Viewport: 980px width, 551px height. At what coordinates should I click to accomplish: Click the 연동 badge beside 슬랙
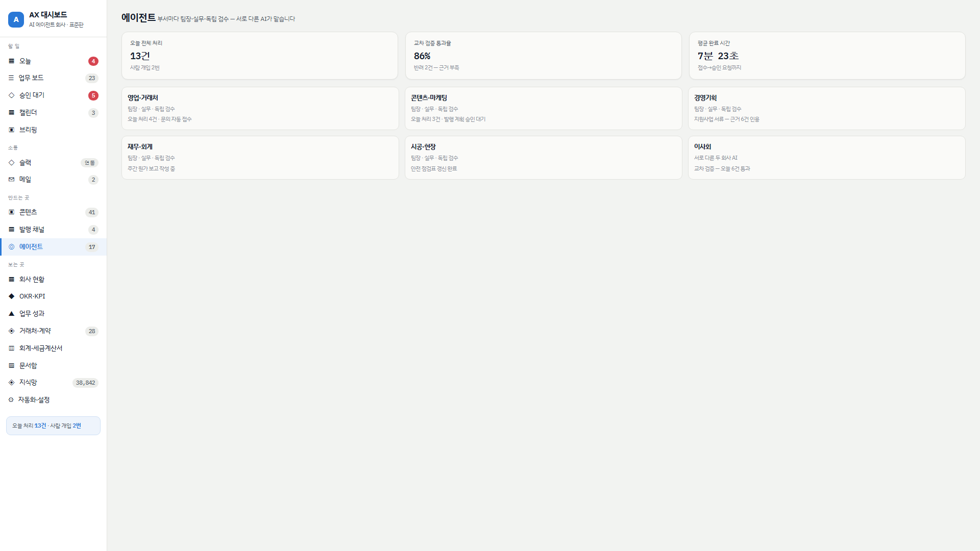[x=89, y=163]
